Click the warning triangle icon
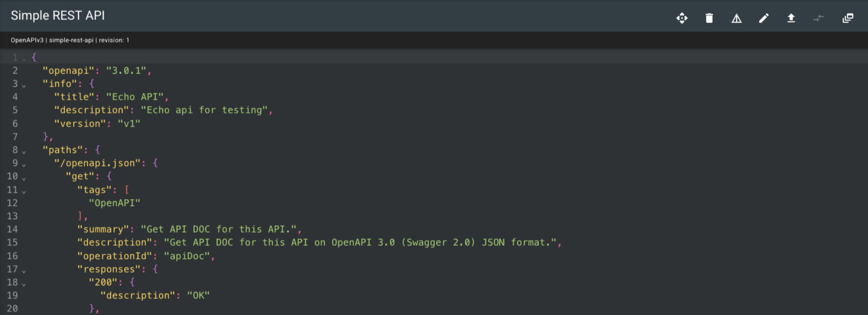Image resolution: width=868 pixels, height=315 pixels. pos(737,18)
